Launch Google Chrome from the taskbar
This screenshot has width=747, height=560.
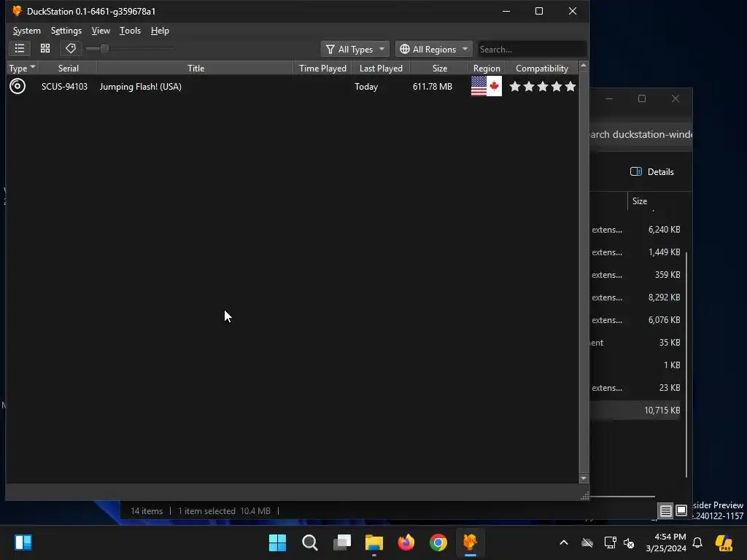438,542
